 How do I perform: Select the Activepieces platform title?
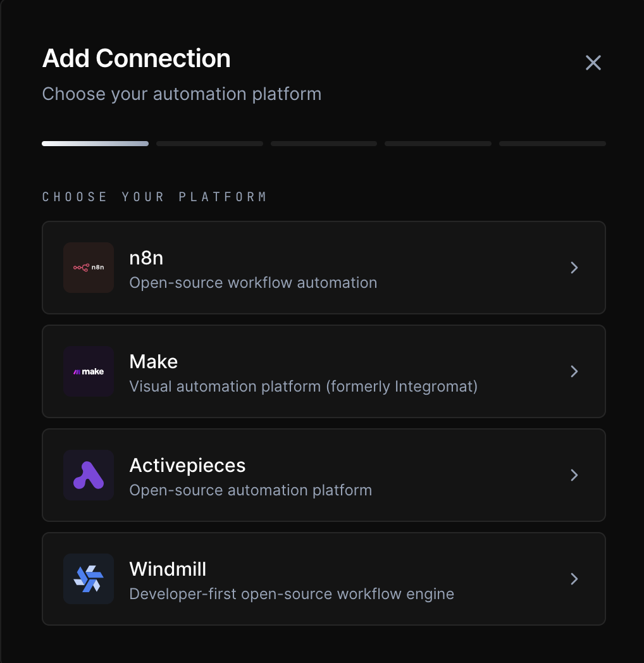point(187,466)
